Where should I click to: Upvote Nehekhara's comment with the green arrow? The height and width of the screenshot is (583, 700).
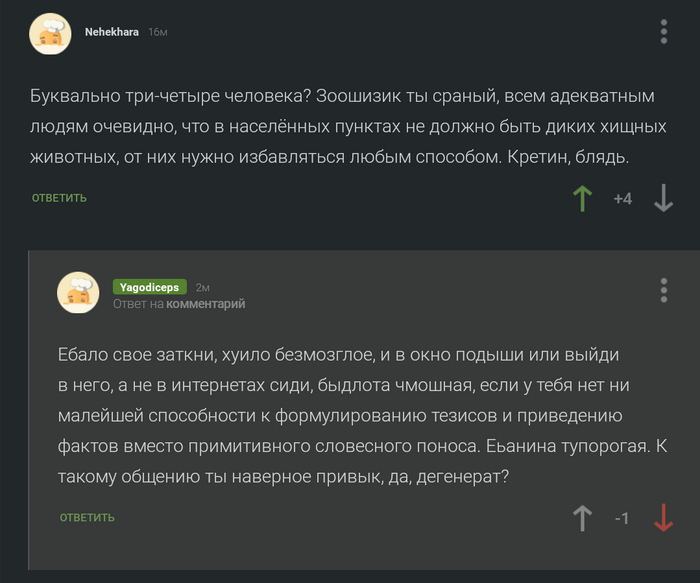(581, 198)
